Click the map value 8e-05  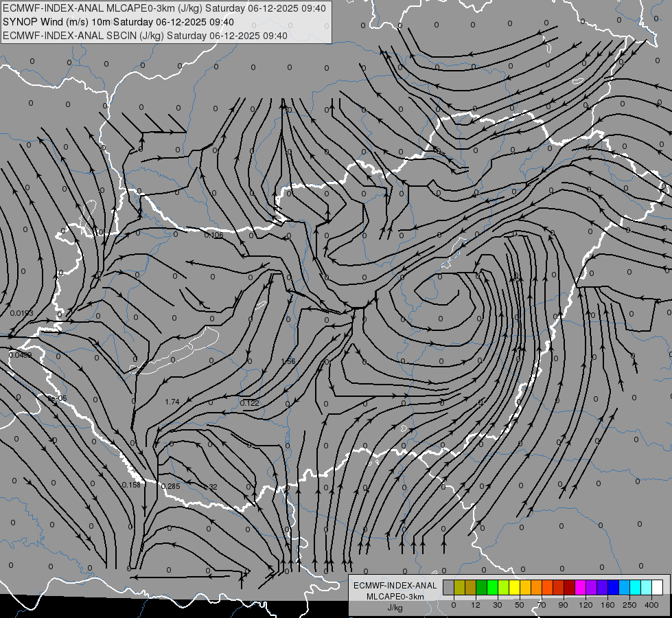(57, 398)
